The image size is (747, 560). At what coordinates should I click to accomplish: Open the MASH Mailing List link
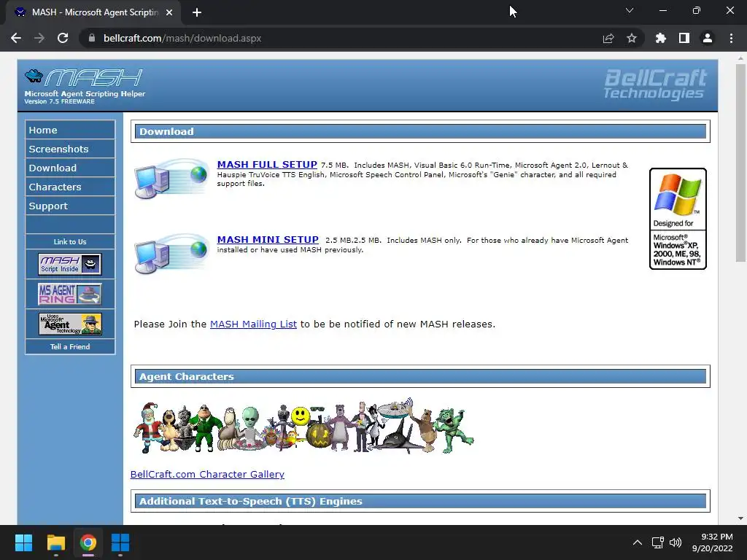click(x=253, y=324)
